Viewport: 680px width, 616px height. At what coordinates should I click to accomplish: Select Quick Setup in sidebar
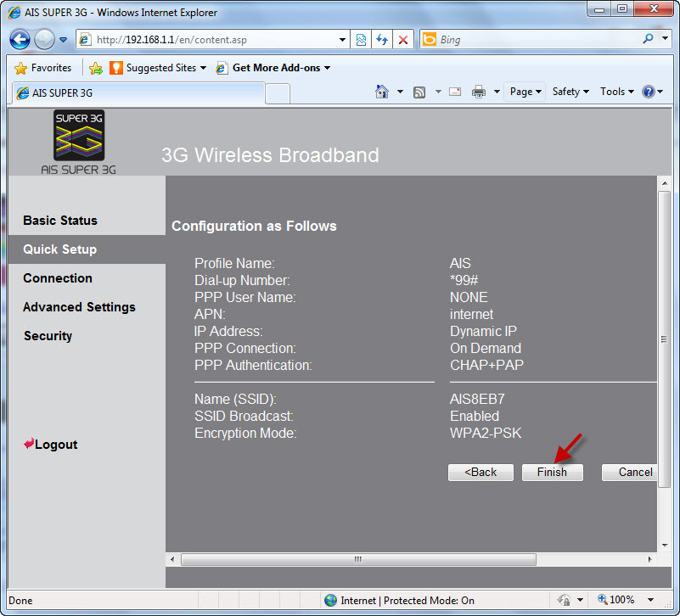tap(59, 249)
